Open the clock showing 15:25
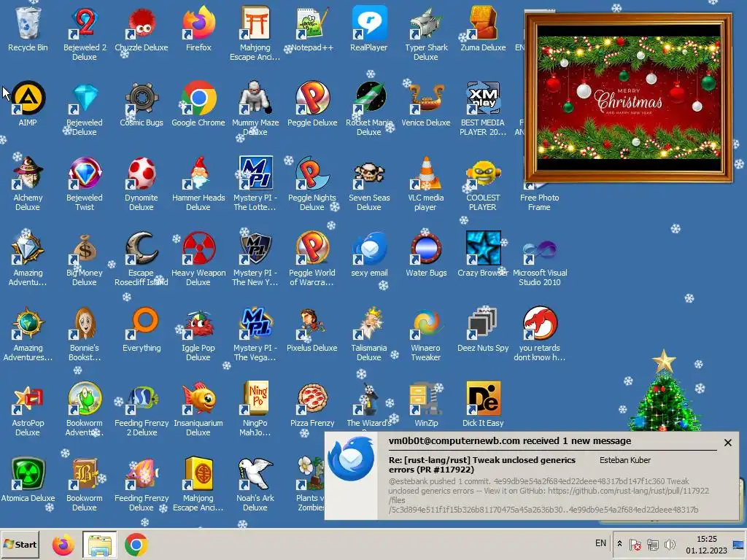747x560 pixels. (x=706, y=544)
